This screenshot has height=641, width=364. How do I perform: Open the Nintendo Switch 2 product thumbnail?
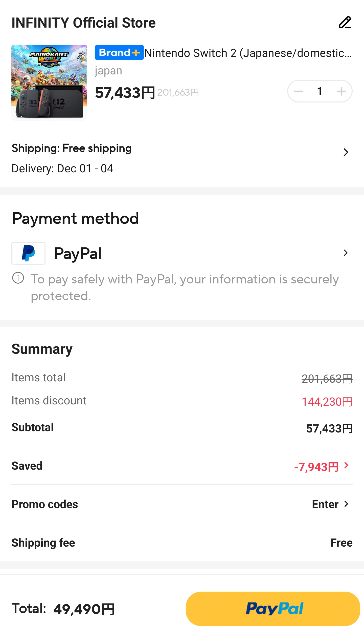49,82
